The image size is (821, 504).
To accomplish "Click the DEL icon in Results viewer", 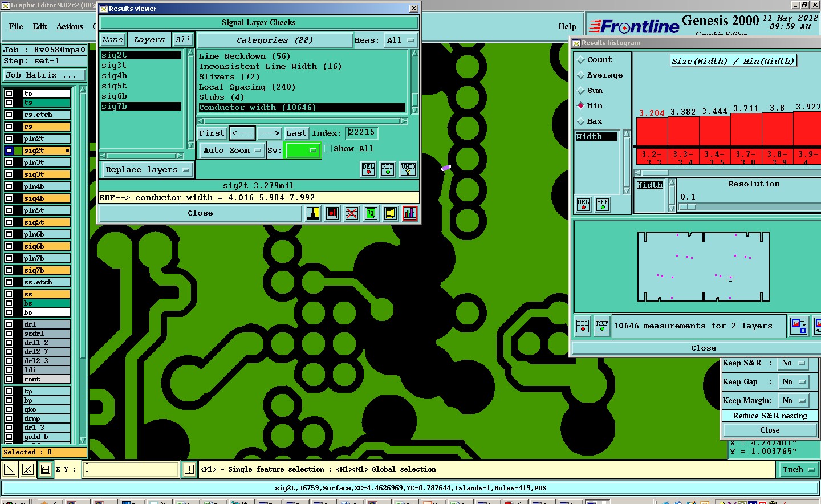I will pyautogui.click(x=368, y=169).
